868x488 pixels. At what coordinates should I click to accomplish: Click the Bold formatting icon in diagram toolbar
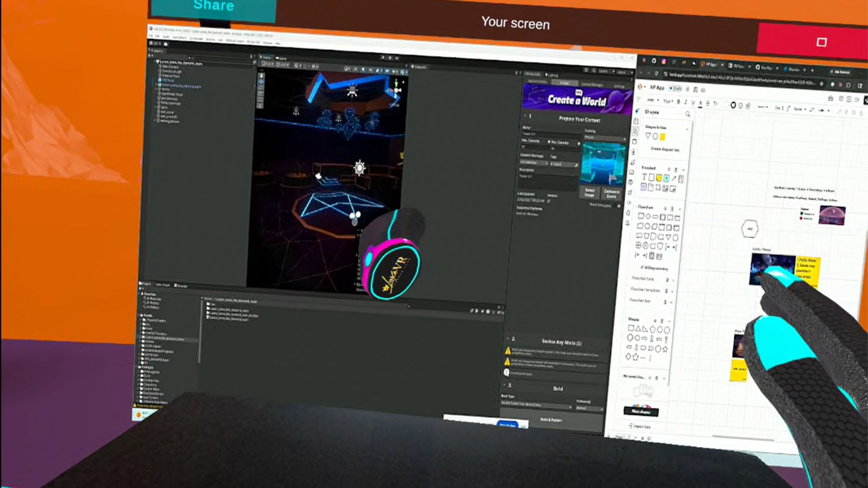pos(678,102)
